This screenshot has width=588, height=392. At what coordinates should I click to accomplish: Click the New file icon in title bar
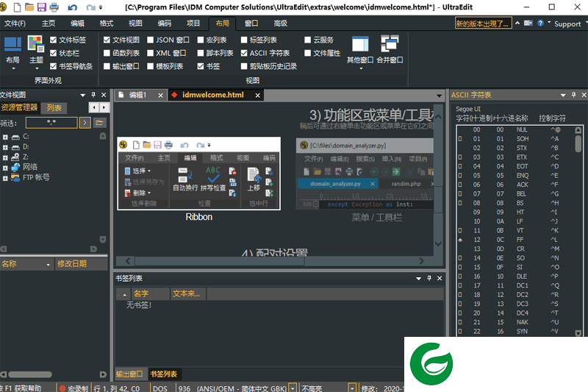pos(17,7)
